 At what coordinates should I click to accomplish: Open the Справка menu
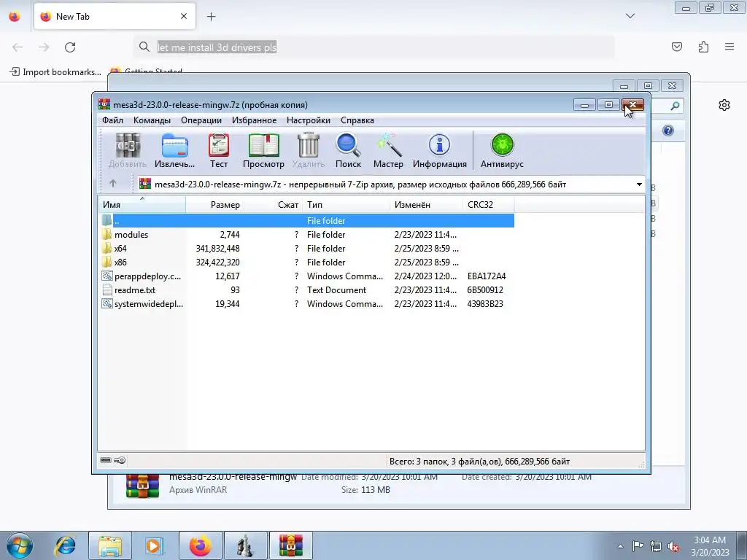point(357,120)
